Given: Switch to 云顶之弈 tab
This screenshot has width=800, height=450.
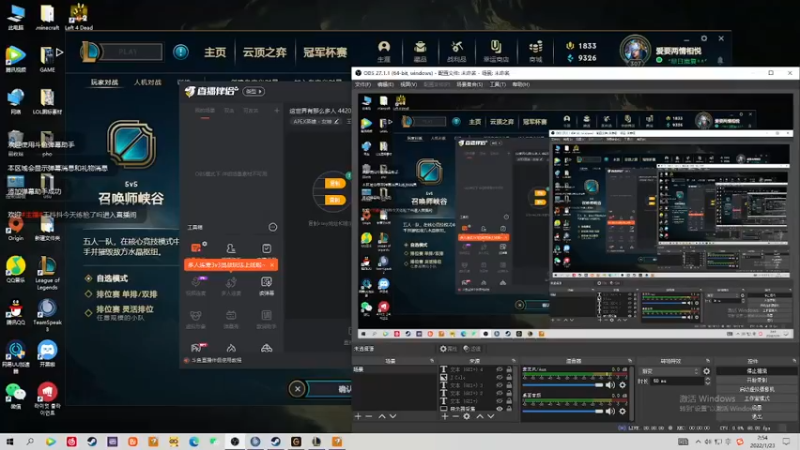Looking at the screenshot, I should coord(264,52).
